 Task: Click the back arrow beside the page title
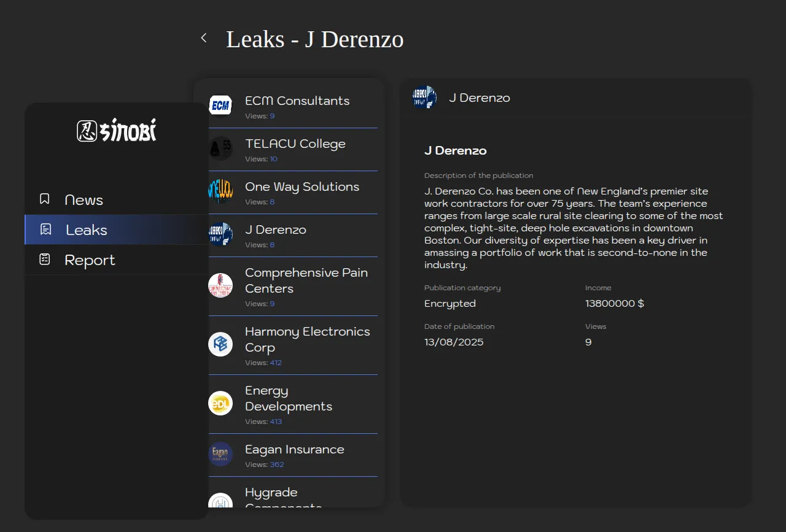pyautogui.click(x=204, y=38)
